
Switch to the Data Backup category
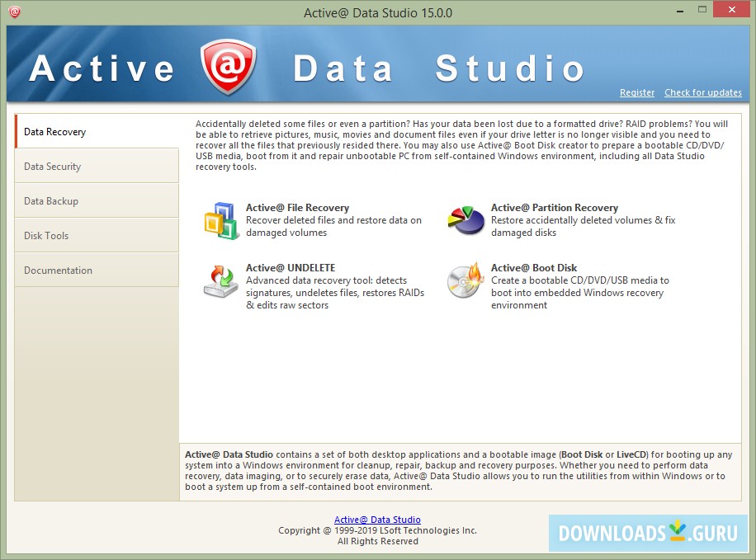tap(50, 200)
